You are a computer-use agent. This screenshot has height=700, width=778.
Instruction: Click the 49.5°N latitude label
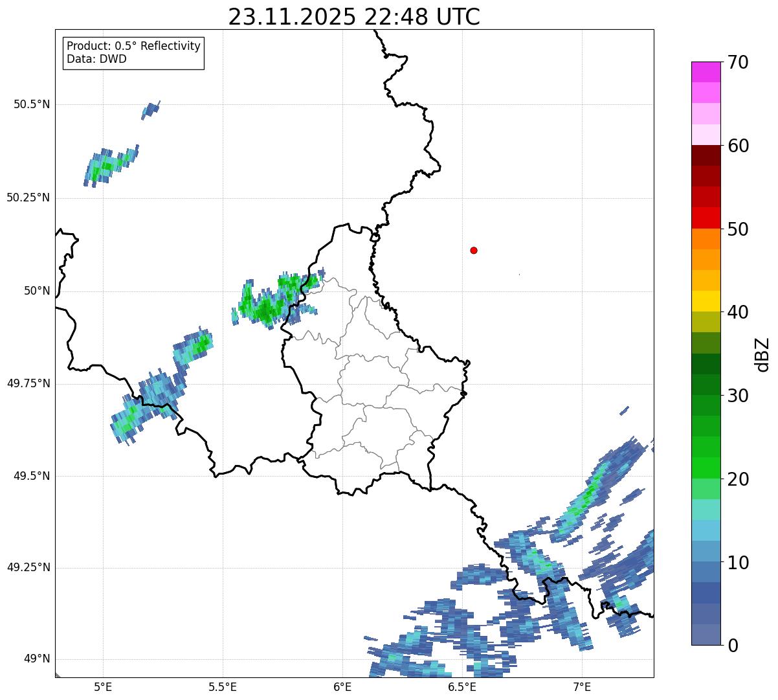(x=32, y=476)
